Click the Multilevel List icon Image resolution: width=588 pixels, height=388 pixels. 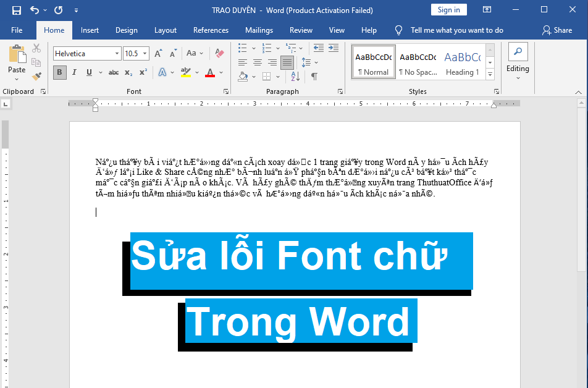pos(291,48)
